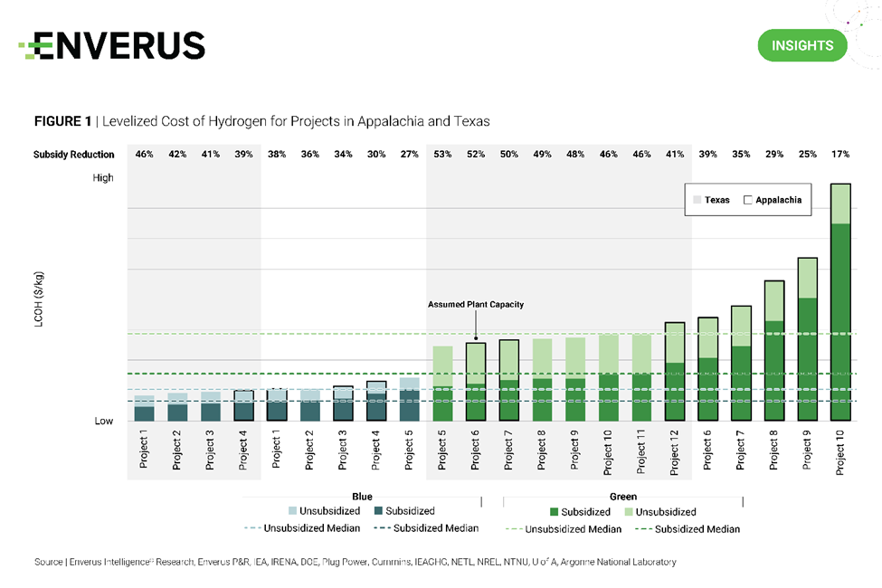Select the light-blue Unsubsidized legend swatch

point(293,512)
